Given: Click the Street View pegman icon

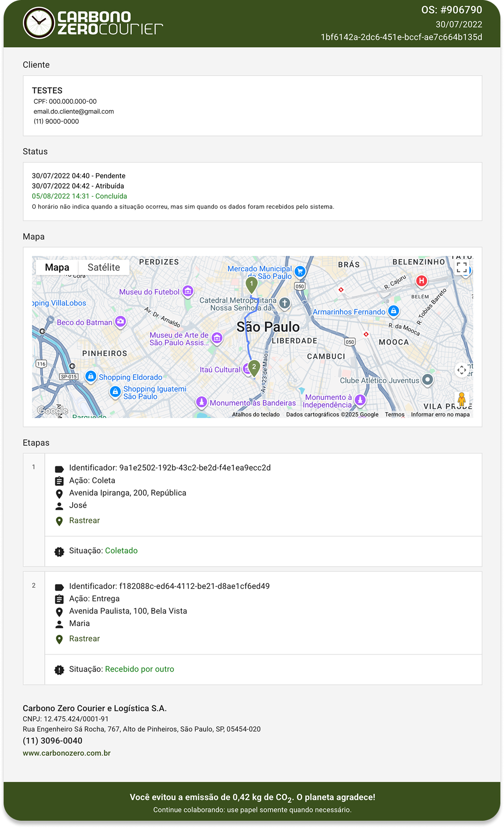Looking at the screenshot, I should (461, 399).
